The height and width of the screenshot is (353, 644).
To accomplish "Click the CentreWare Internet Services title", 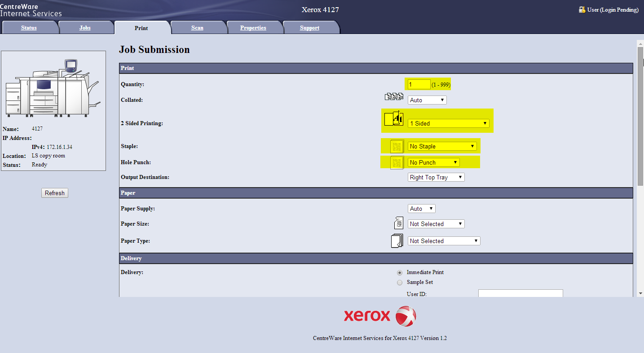I will (31, 10).
